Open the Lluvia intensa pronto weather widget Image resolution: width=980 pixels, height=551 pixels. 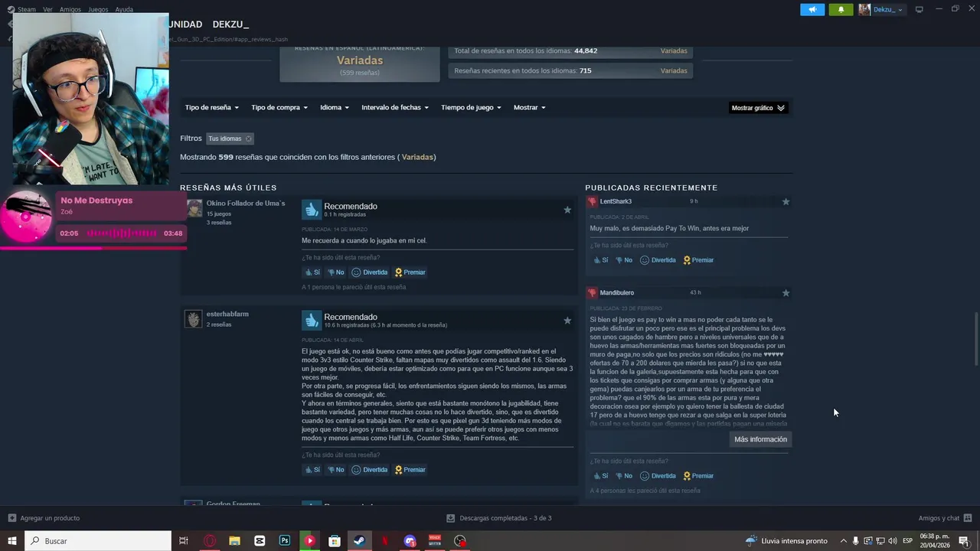coord(786,541)
